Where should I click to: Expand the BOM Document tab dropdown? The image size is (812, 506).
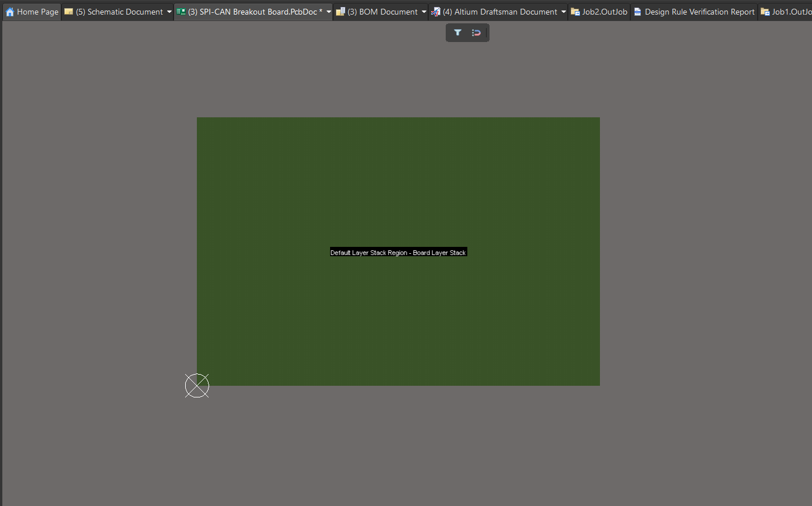pyautogui.click(x=424, y=12)
